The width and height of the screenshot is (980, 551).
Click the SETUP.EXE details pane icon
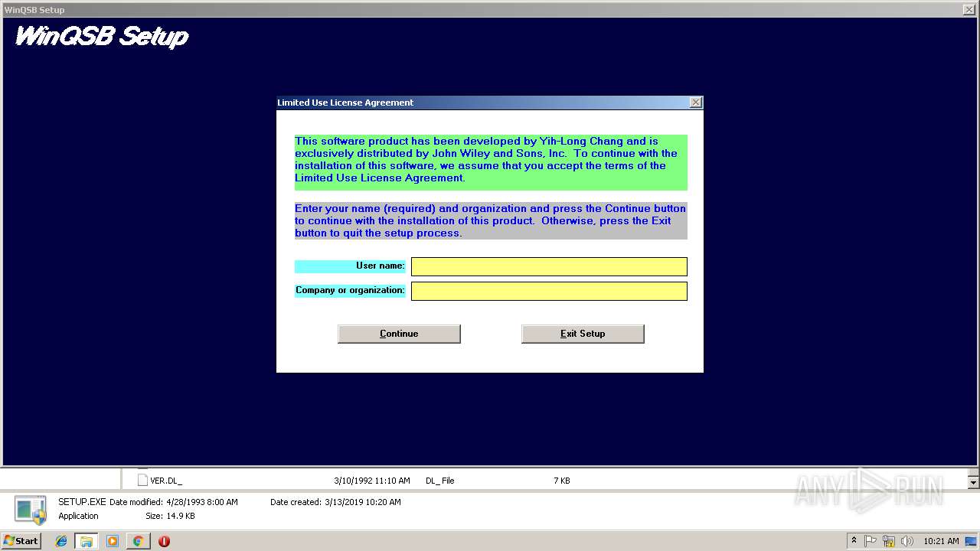[31, 509]
